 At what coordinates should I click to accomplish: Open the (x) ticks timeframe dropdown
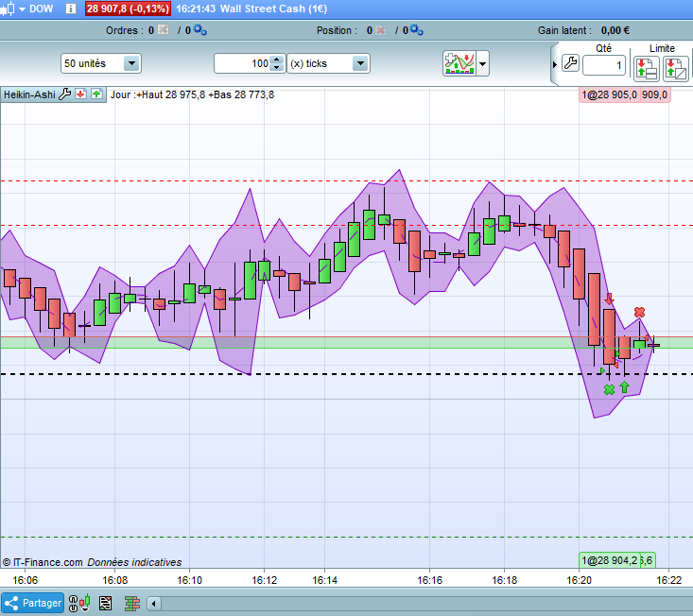point(328,63)
